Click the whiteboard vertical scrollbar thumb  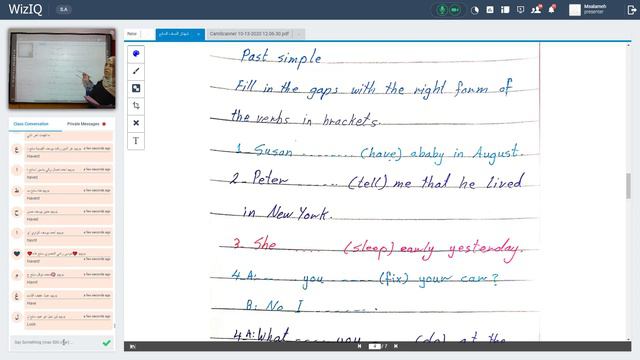pyautogui.click(x=628, y=186)
